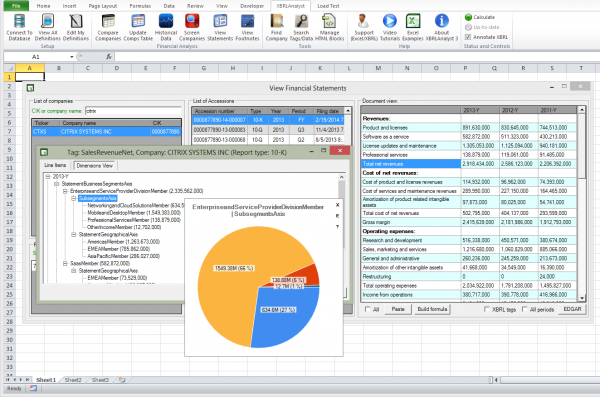Click filter icon beside the pie chart
This screenshot has width=600, height=397.
click(x=338, y=227)
